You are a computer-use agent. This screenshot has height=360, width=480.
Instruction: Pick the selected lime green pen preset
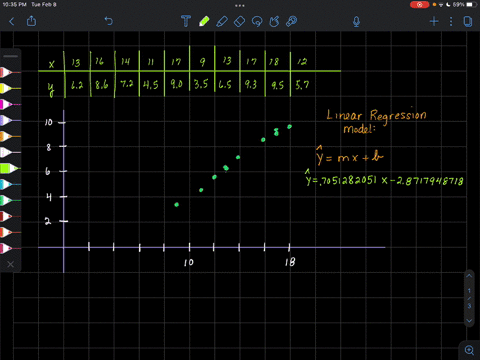tap(10, 168)
